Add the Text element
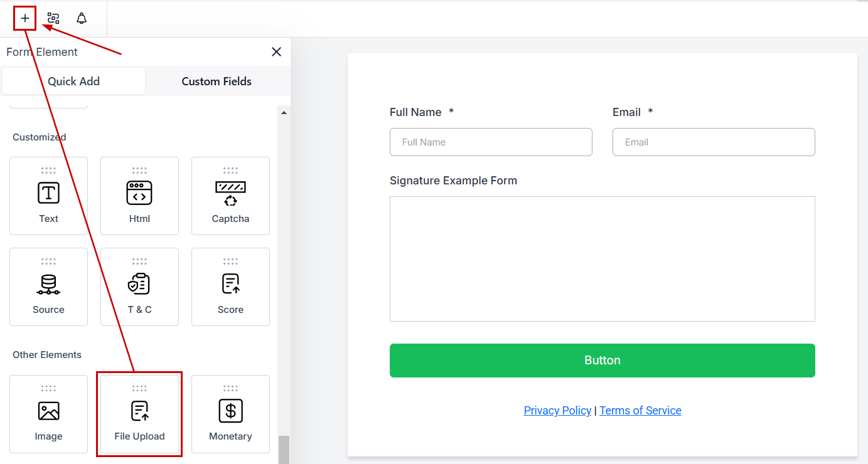The height and width of the screenshot is (464, 868). pyautogui.click(x=48, y=196)
